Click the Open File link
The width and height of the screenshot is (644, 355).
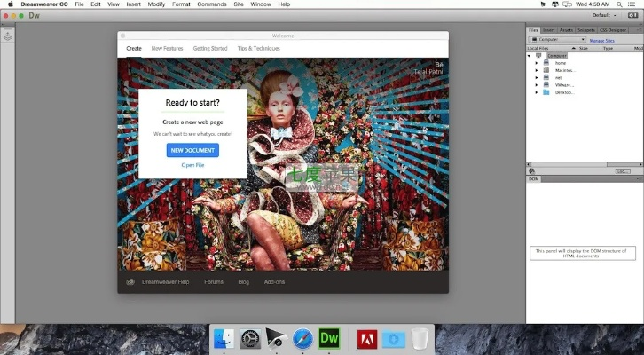[x=192, y=165]
